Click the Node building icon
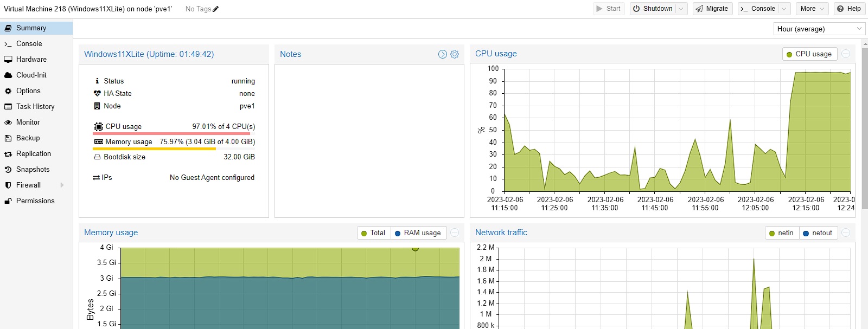Image resolution: width=868 pixels, height=329 pixels. (x=97, y=106)
